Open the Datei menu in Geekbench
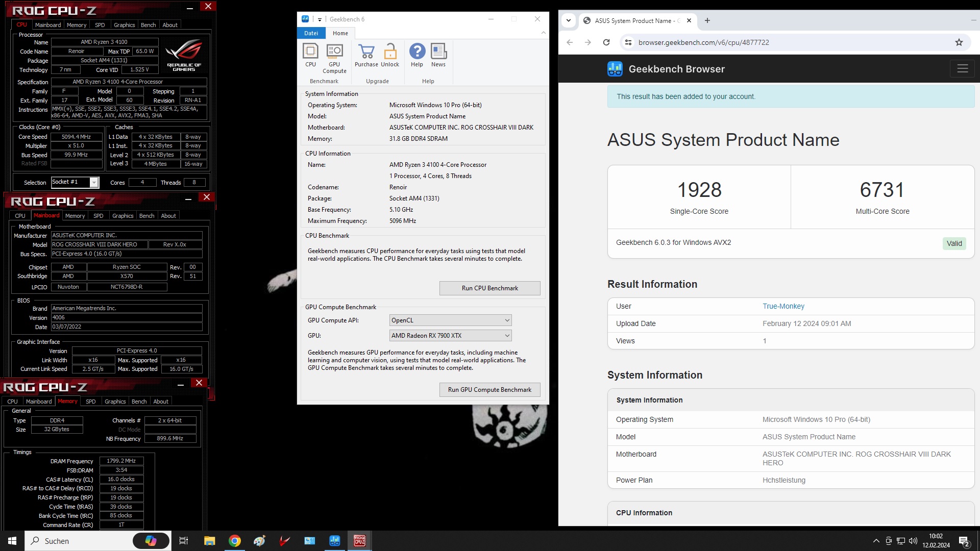Viewport: 980px width, 551px height. 311,33
